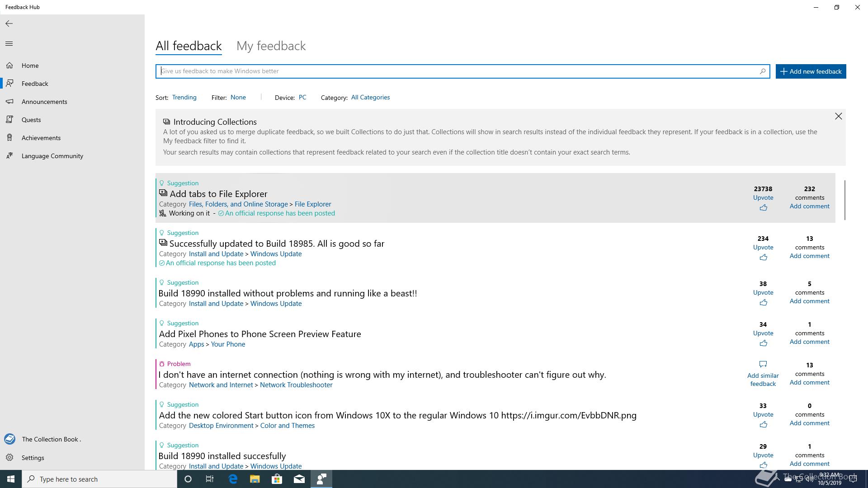Upvote Add tabs to File Explorer

(763, 208)
